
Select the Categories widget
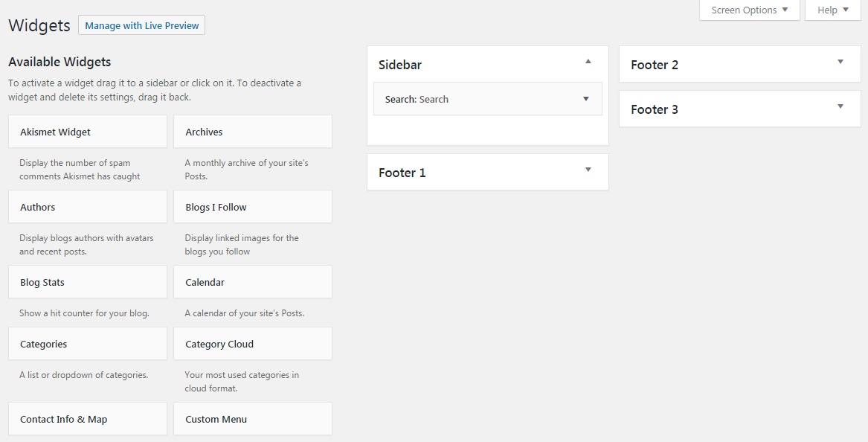pos(87,343)
